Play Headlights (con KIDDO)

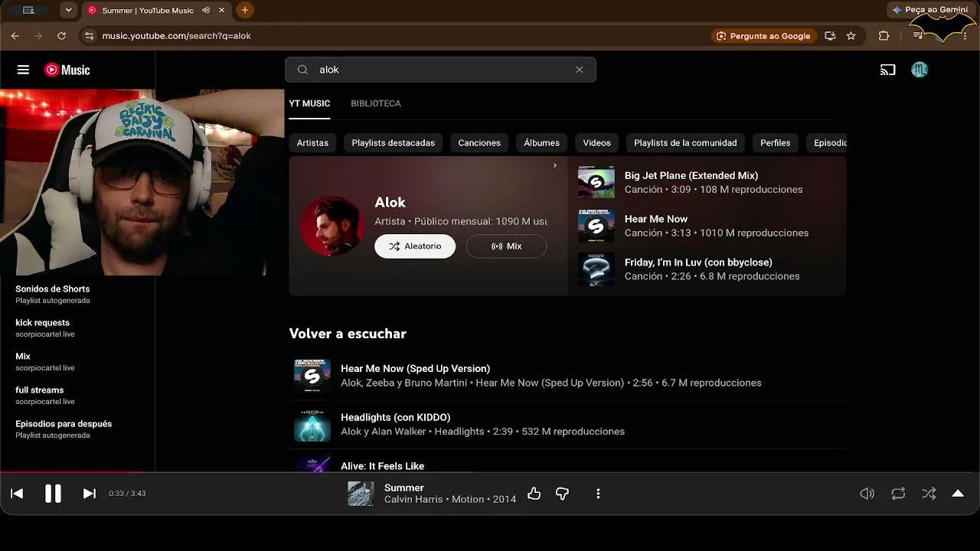tap(395, 418)
